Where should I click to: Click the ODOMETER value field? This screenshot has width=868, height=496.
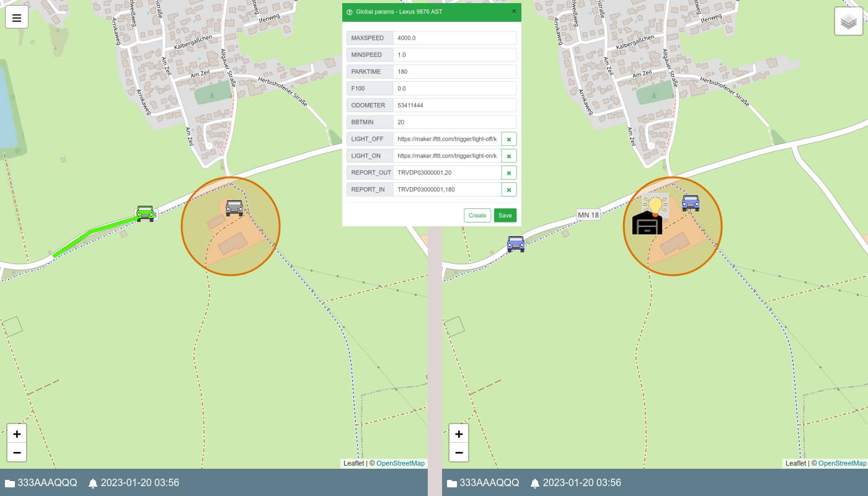[454, 105]
